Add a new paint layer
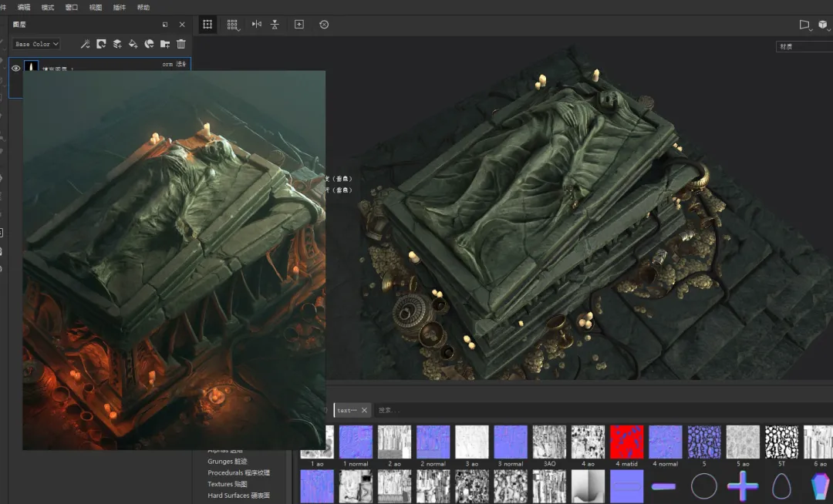The width and height of the screenshot is (833, 504). 117,44
